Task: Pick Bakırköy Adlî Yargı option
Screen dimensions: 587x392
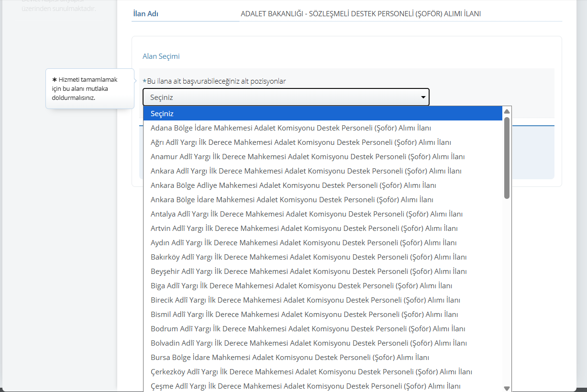Action: pyautogui.click(x=323, y=257)
